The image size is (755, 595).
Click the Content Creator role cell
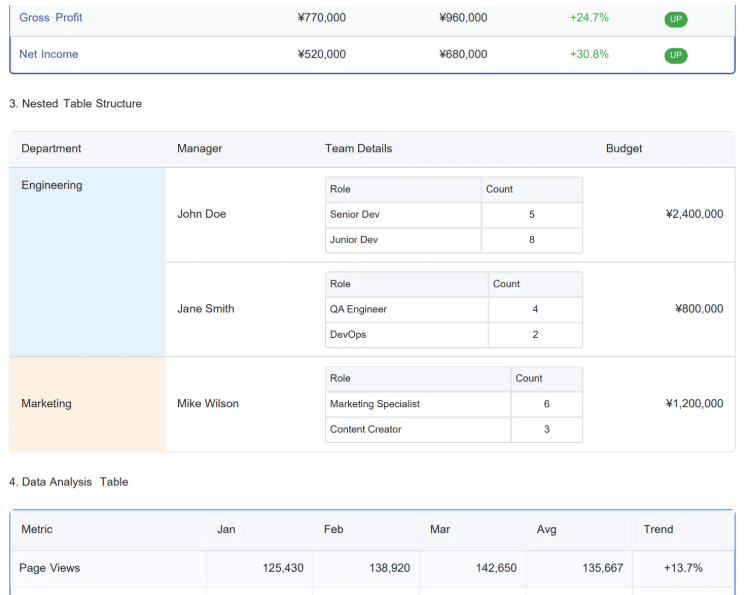click(x=366, y=430)
